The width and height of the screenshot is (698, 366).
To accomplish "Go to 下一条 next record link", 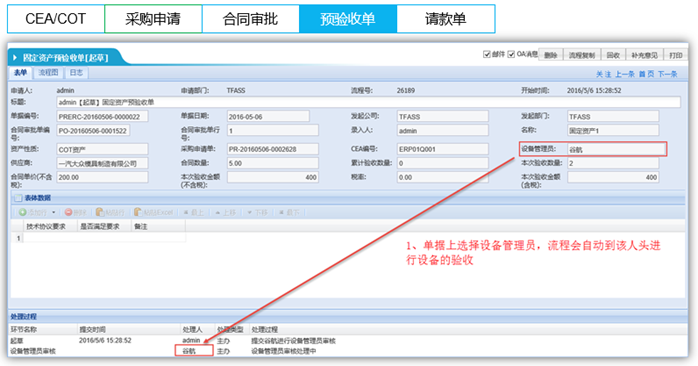I will [x=668, y=74].
